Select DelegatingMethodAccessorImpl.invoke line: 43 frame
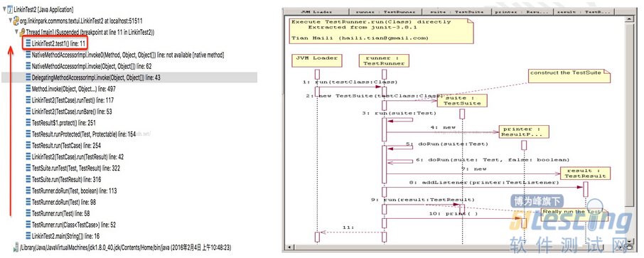Image resolution: width=644 pixels, height=258 pixels. (x=96, y=77)
